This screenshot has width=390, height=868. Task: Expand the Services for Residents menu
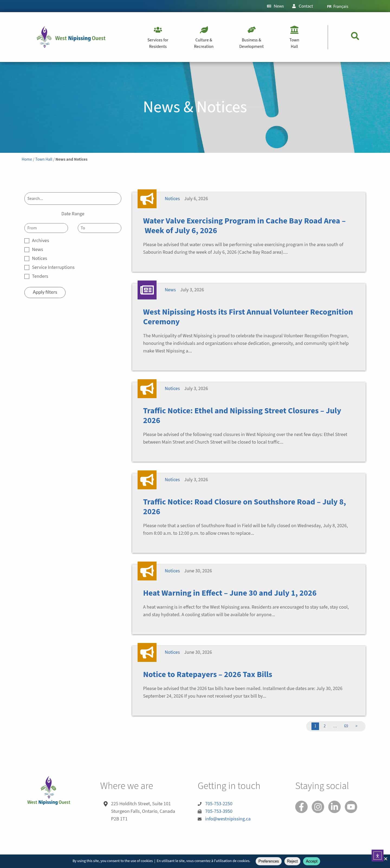pyautogui.click(x=158, y=37)
